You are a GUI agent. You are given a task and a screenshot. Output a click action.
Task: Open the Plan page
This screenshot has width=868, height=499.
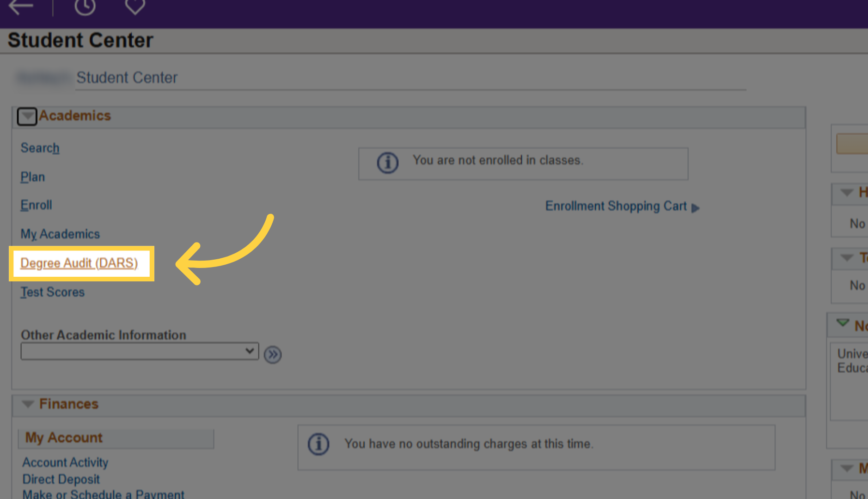point(32,176)
